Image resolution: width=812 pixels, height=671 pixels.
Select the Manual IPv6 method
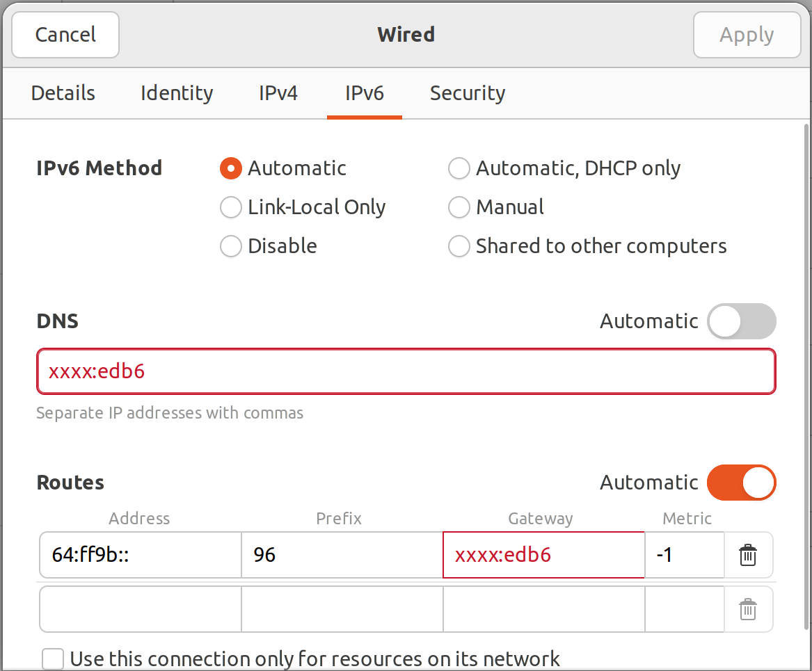(x=459, y=207)
